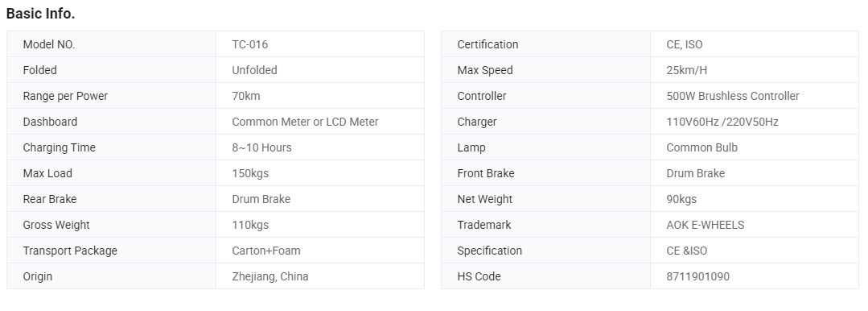
Task: Select the 90kgs net weight value
Action: coord(681,199)
